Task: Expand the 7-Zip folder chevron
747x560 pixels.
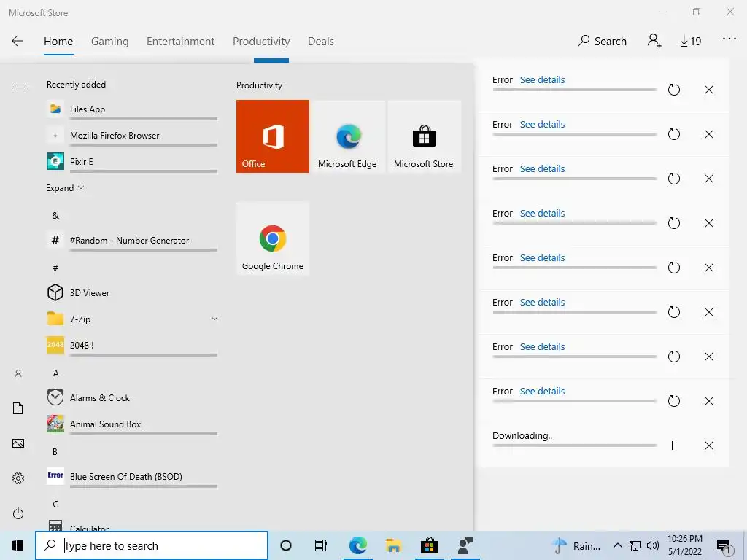Action: [214, 319]
